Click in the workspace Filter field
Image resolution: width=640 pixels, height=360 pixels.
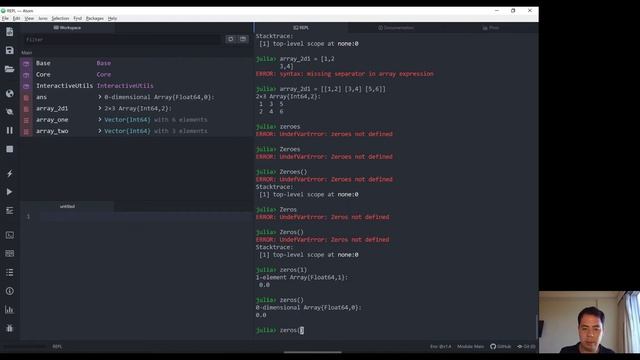click(122, 40)
